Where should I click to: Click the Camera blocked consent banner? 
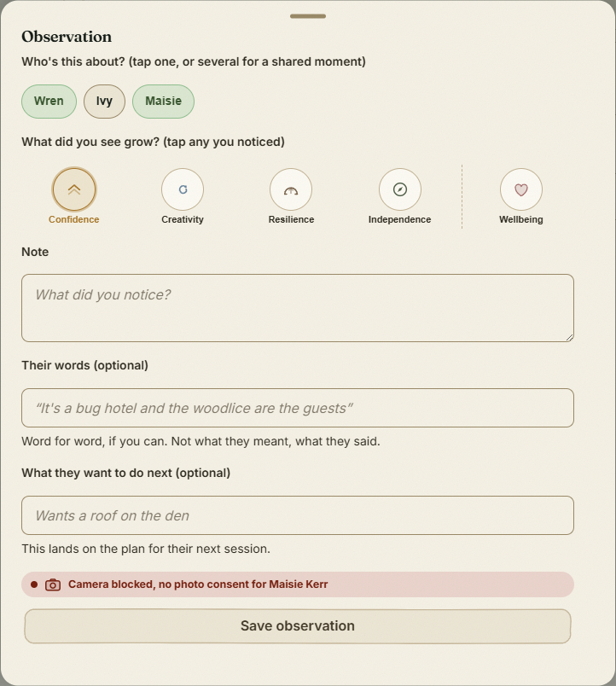298,584
